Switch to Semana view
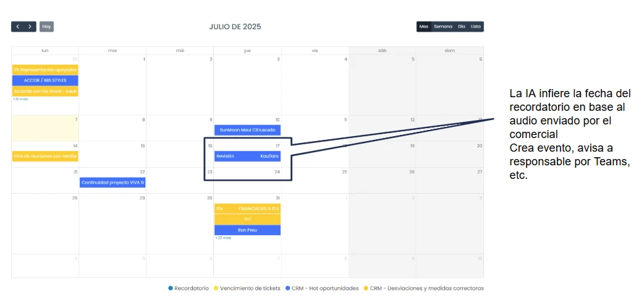 click(443, 27)
